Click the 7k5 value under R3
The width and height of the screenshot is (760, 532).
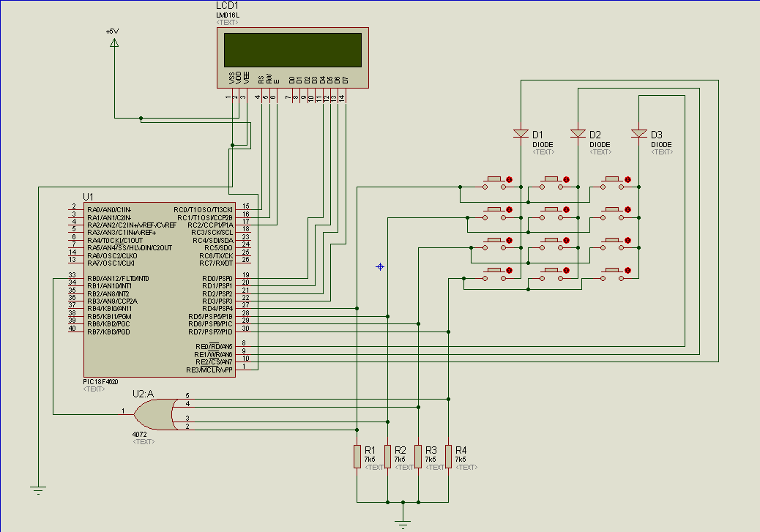pyautogui.click(x=431, y=460)
